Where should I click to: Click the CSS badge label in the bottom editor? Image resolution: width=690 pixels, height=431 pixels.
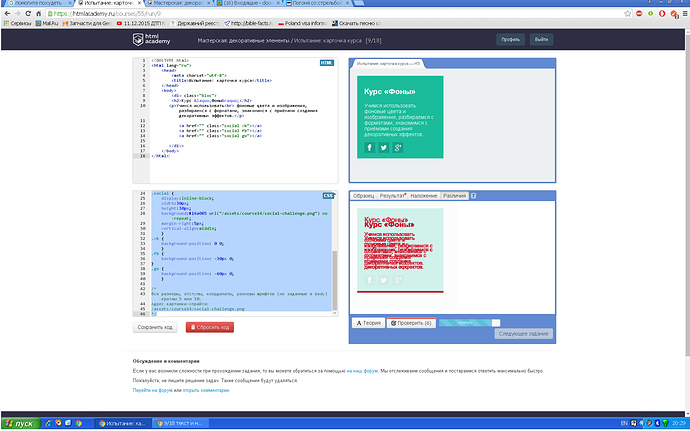tap(328, 195)
